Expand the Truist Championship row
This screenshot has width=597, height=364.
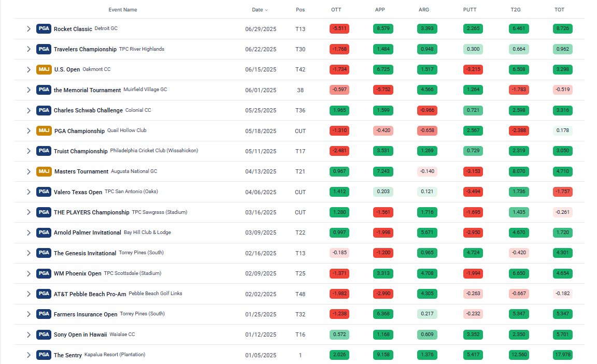[29, 151]
